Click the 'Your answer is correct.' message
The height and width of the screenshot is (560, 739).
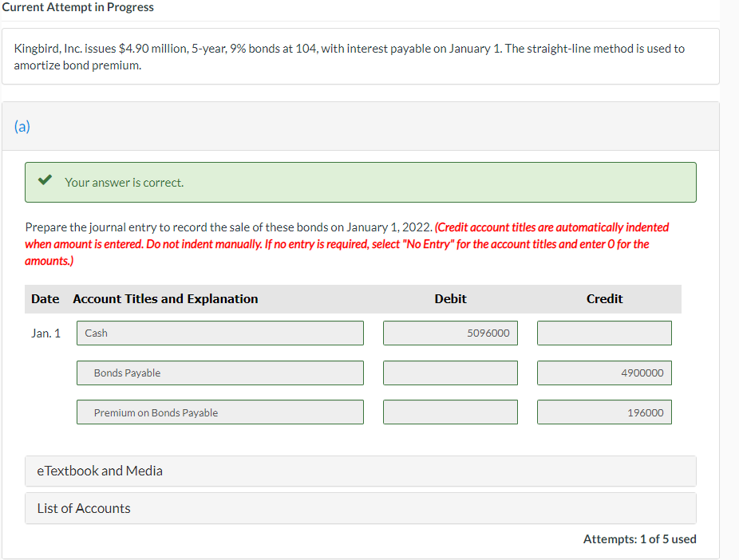[124, 183]
